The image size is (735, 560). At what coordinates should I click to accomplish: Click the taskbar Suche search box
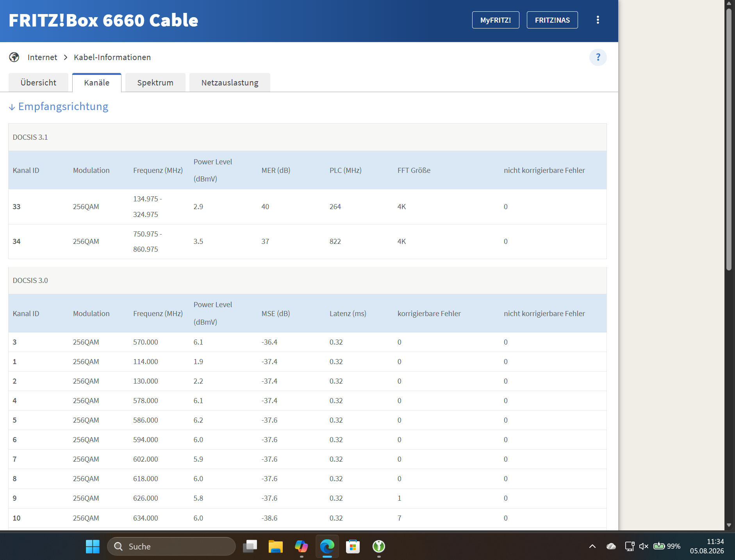point(171,546)
